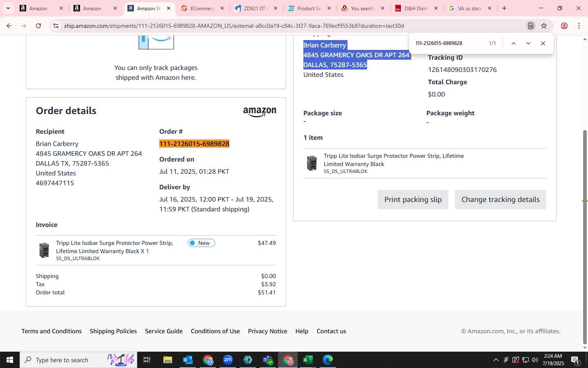This screenshot has height=368, width=588.
Task: Click the page vertical scrollbar
Action: point(585,237)
